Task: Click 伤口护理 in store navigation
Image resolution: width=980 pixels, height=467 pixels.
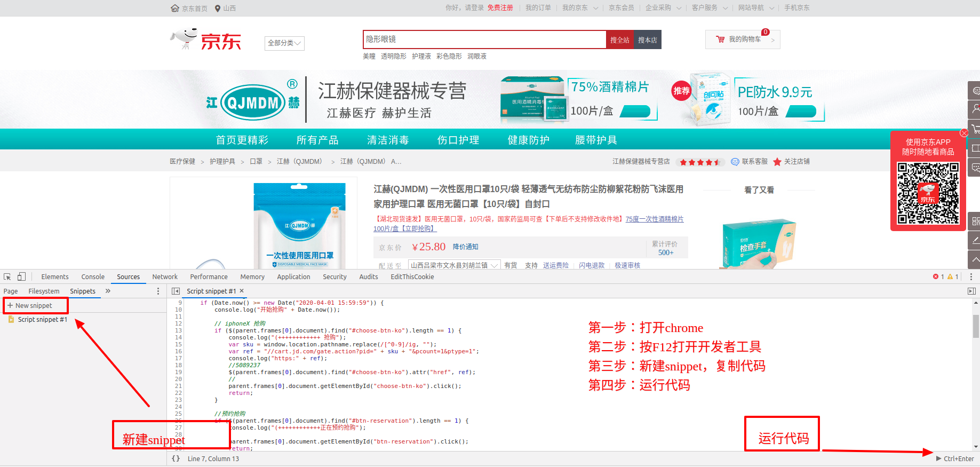Action: [458, 140]
